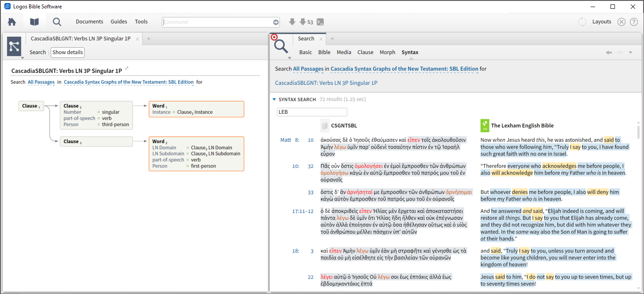Open the Search panel menu arrow

(290, 58)
